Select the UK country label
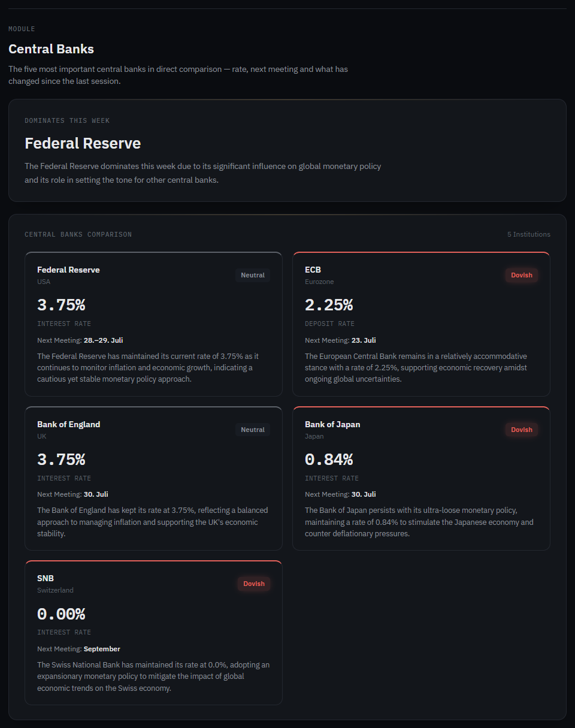This screenshot has width=575, height=728. click(41, 436)
